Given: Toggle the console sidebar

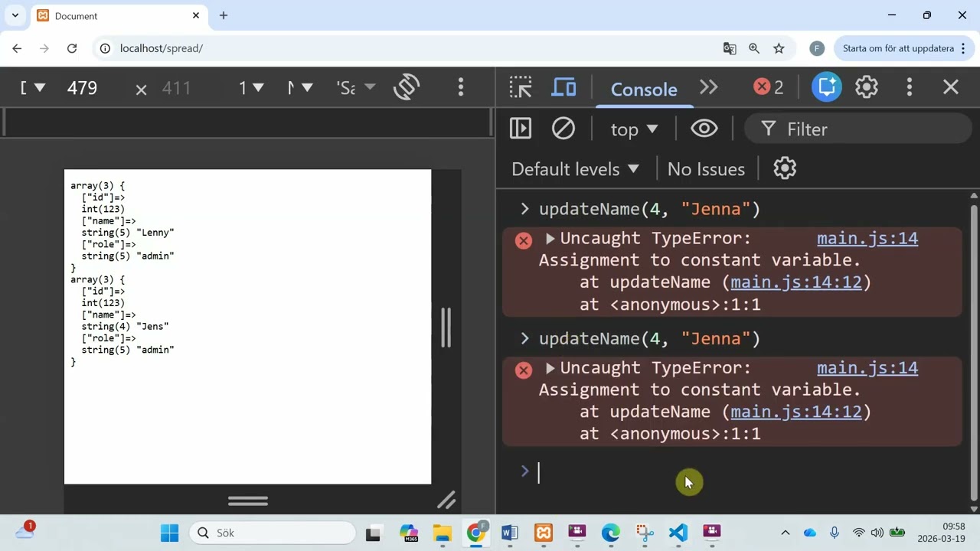Looking at the screenshot, I should (521, 129).
